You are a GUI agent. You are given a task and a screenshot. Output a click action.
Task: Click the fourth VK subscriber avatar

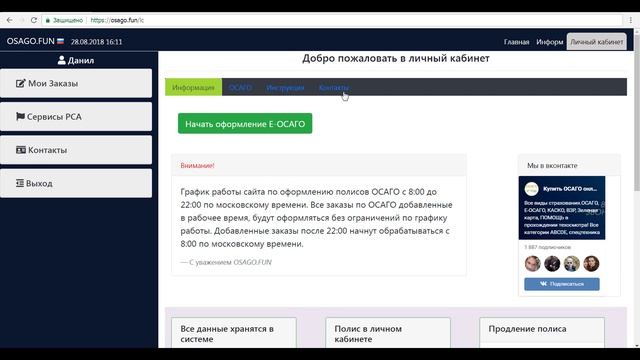(591, 263)
